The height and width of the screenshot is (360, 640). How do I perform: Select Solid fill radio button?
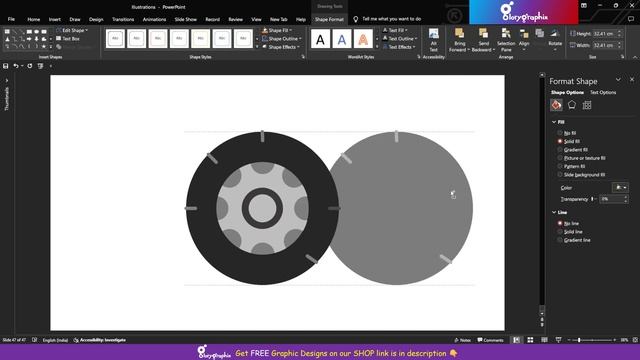560,141
